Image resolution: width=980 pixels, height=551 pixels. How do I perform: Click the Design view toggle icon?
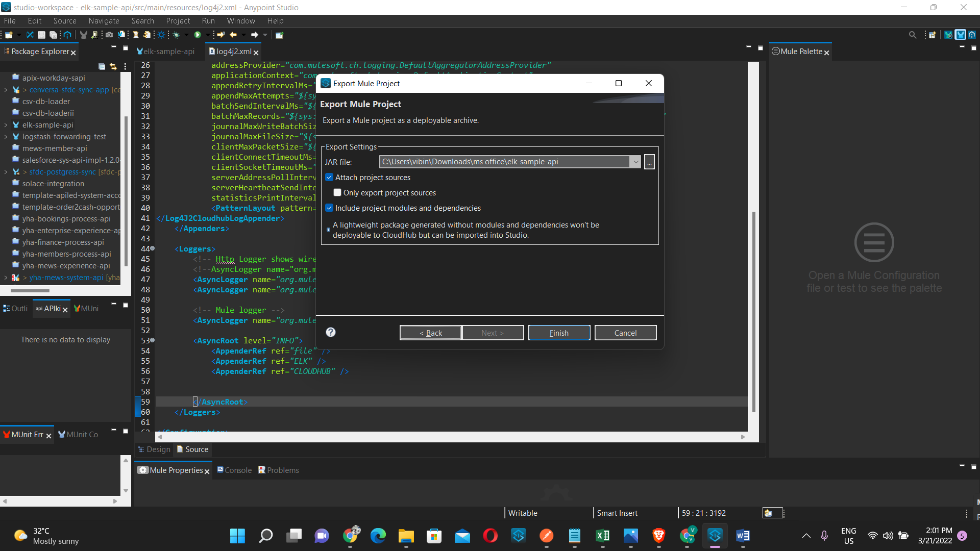tap(153, 449)
